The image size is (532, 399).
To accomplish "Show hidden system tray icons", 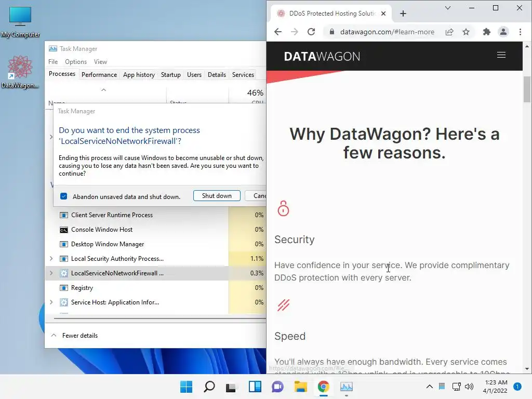I will coord(429,387).
